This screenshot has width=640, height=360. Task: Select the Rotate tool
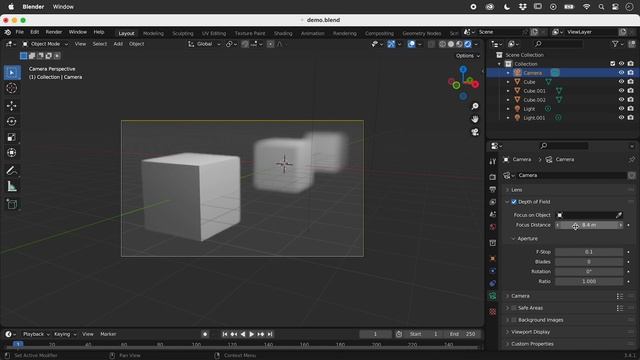[x=12, y=121]
